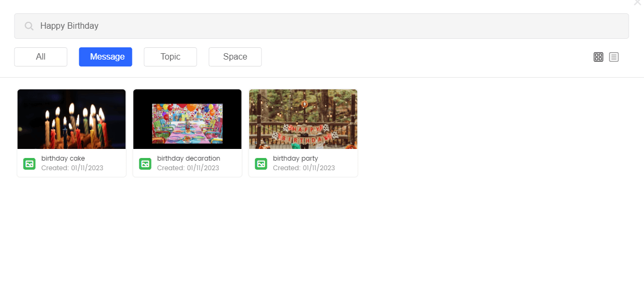Click image file icon beside birthday decaration
Image resolution: width=644 pixels, height=300 pixels.
click(145, 164)
